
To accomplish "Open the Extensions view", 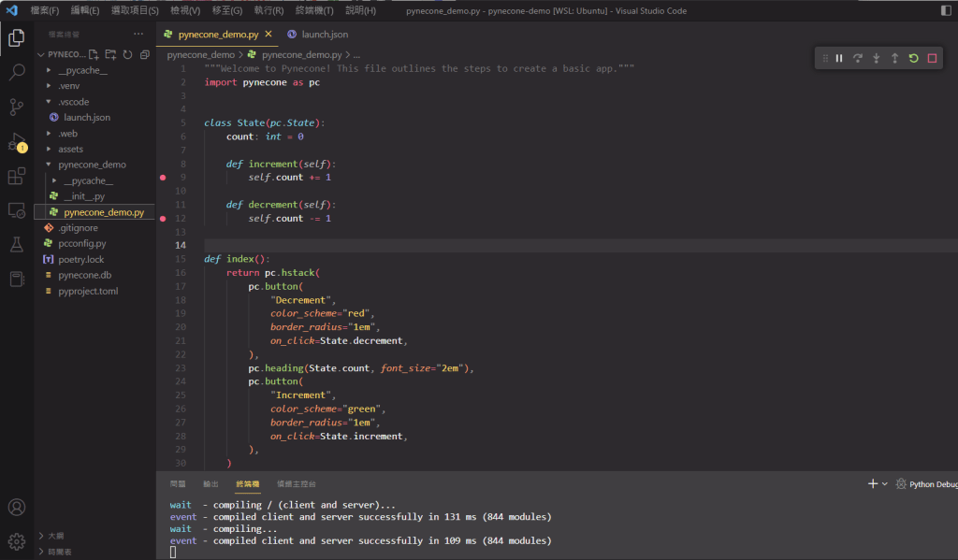I will 16,176.
